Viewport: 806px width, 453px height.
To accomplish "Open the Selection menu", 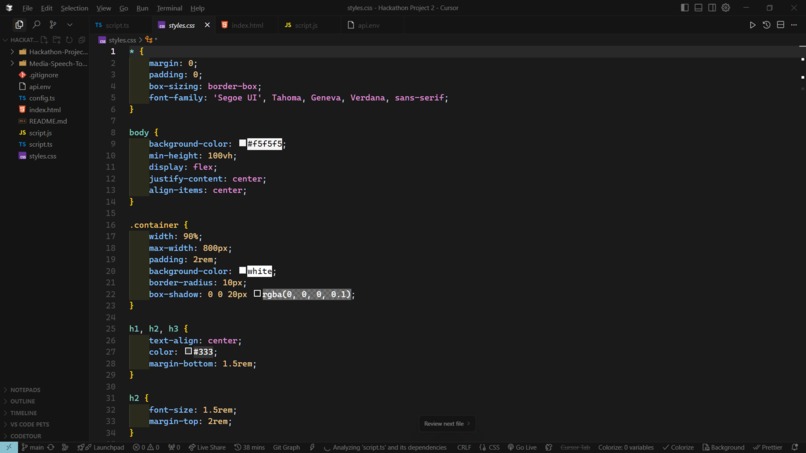I will (74, 8).
